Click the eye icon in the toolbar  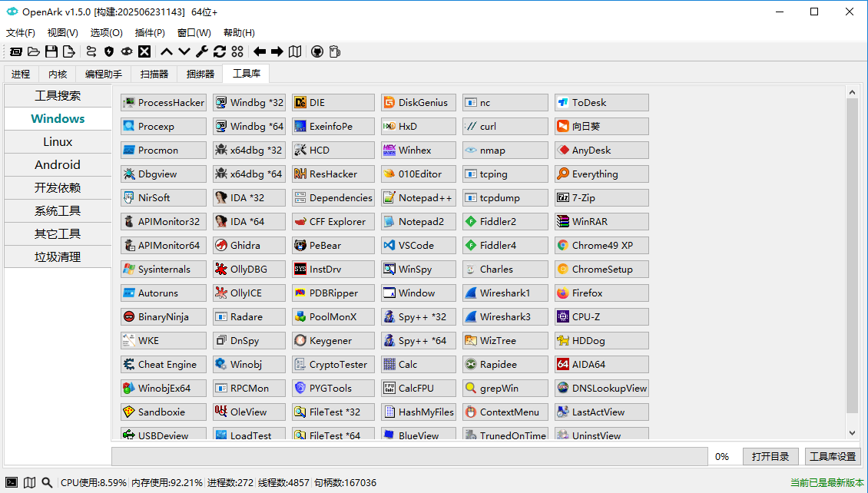(125, 51)
